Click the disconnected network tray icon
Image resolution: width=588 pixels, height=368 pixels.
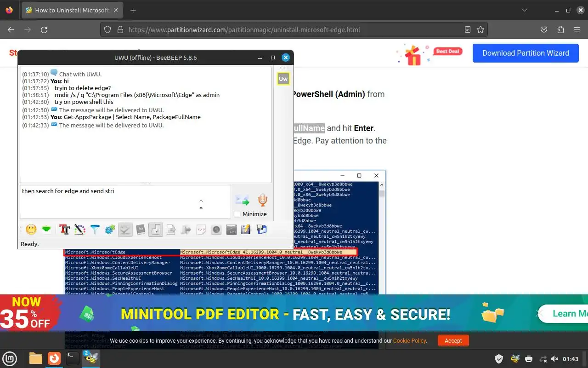(x=543, y=359)
